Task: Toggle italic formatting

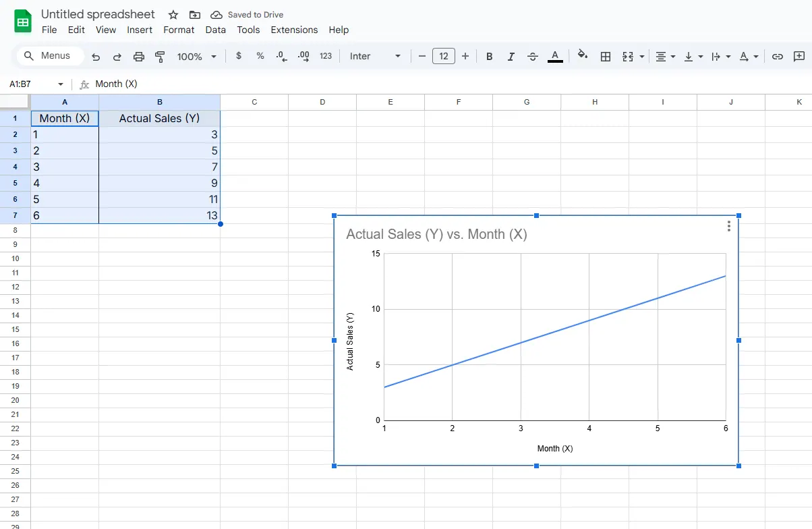Action: point(511,57)
